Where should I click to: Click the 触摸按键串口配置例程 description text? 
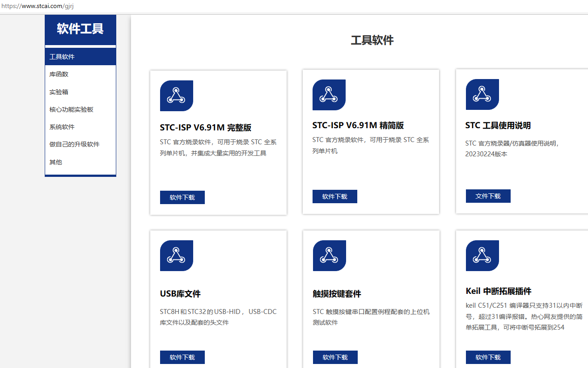coord(371,317)
